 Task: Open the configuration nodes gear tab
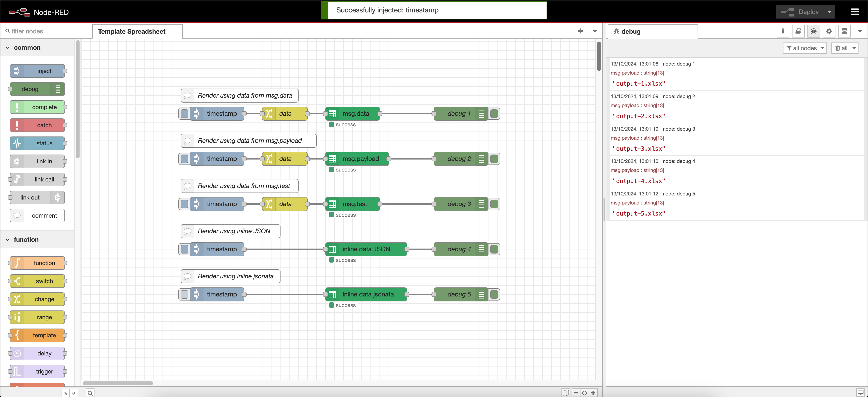pyautogui.click(x=829, y=31)
